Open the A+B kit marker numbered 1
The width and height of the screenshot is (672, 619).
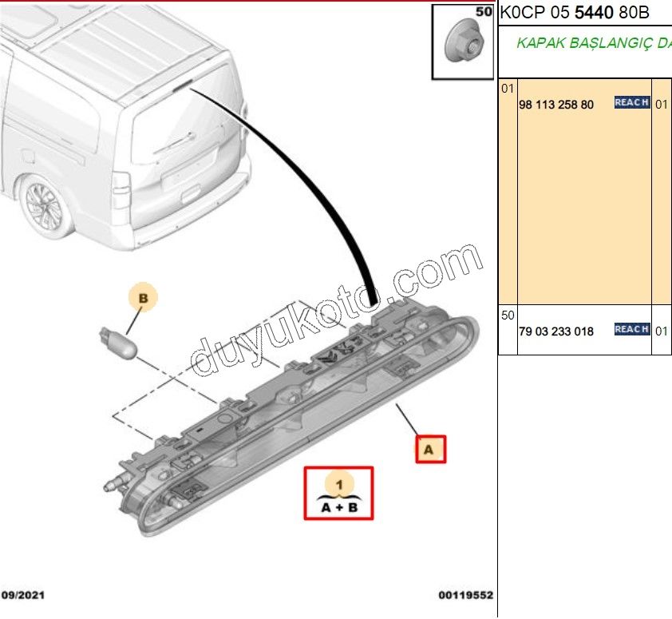338,494
